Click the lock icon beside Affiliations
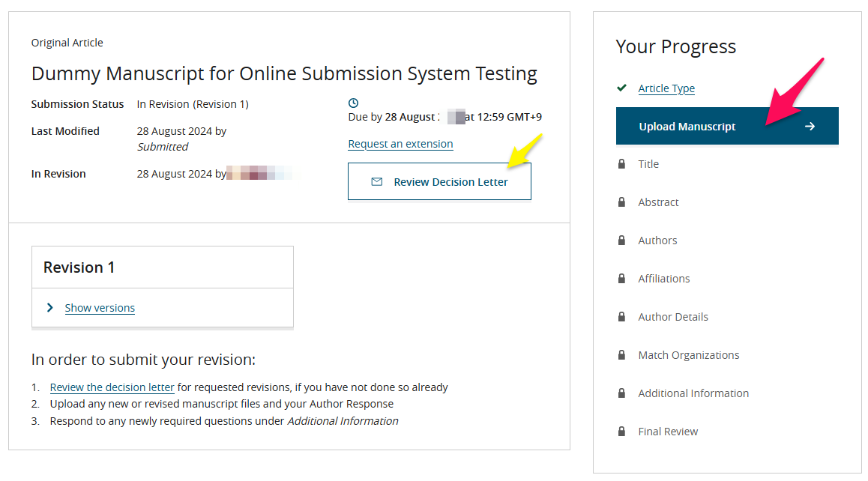Screen dimensions: 868x481 click(x=621, y=279)
